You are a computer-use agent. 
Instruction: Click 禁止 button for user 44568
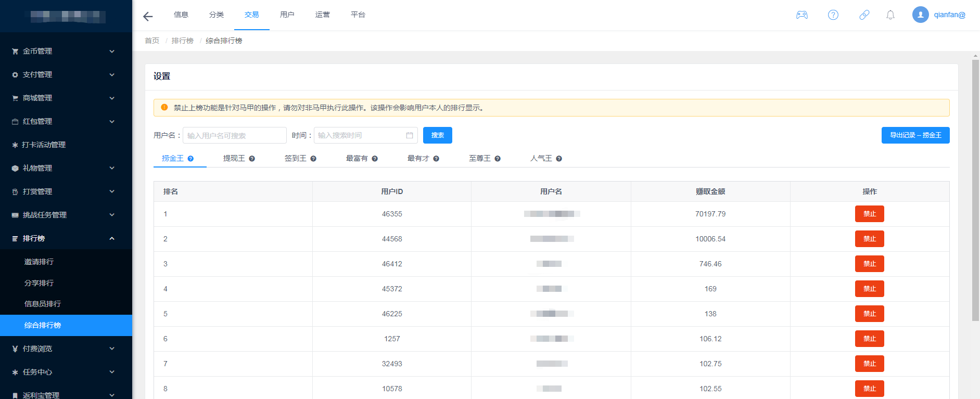(870, 239)
